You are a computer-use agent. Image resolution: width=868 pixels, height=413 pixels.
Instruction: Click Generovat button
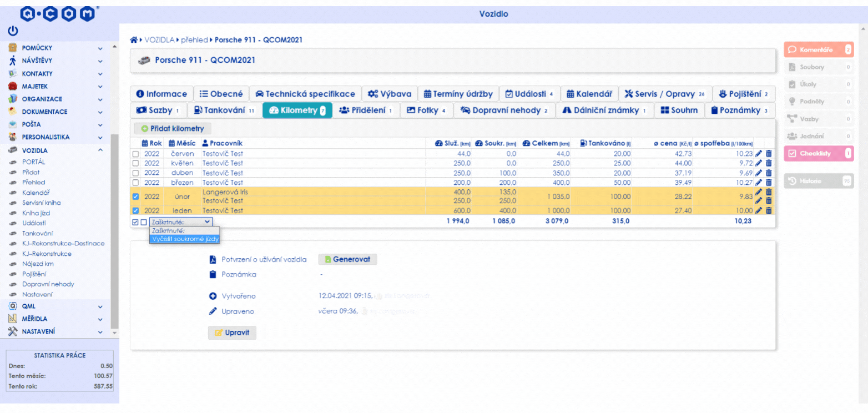(x=347, y=259)
